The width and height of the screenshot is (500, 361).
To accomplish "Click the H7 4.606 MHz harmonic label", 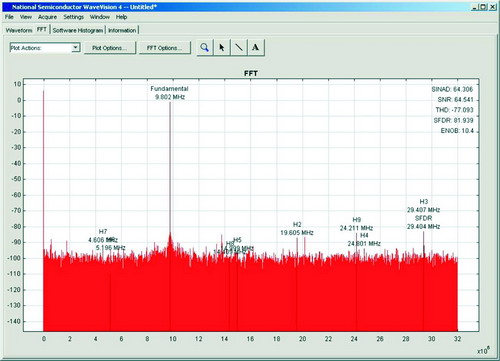I will [x=103, y=236].
